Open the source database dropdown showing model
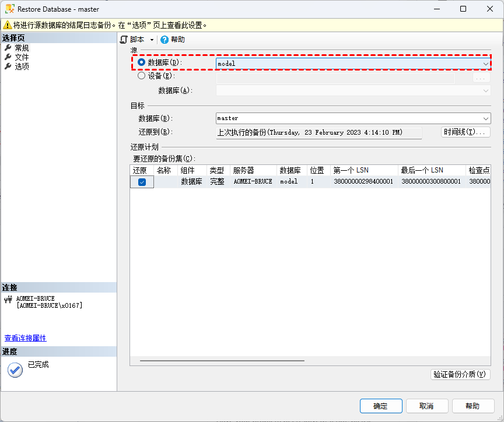 coord(485,64)
